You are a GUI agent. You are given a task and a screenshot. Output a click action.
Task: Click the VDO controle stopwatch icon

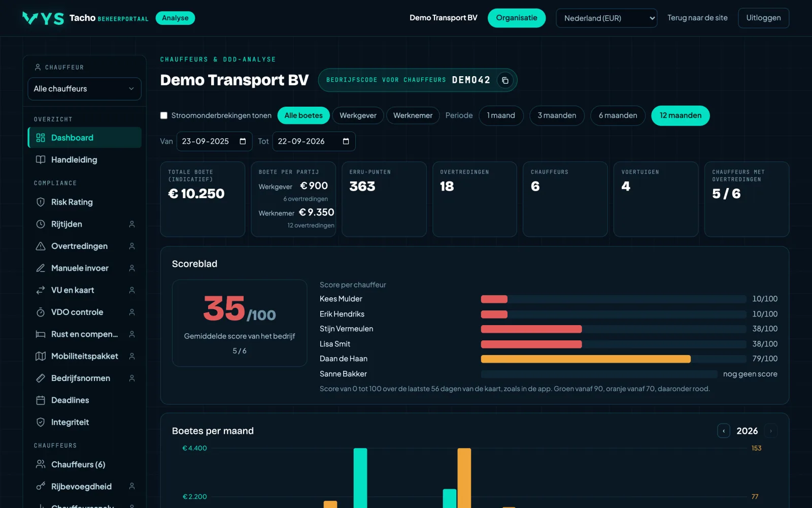(x=41, y=312)
